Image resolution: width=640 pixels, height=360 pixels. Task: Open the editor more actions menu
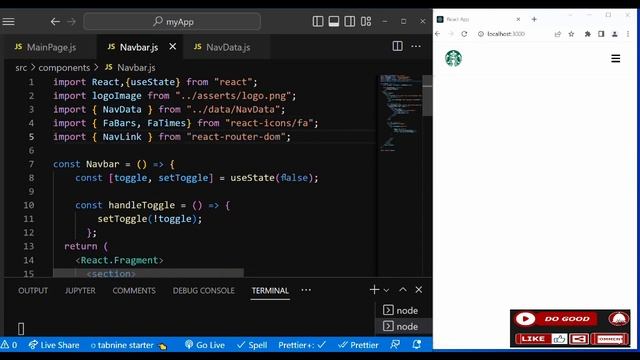(x=416, y=46)
